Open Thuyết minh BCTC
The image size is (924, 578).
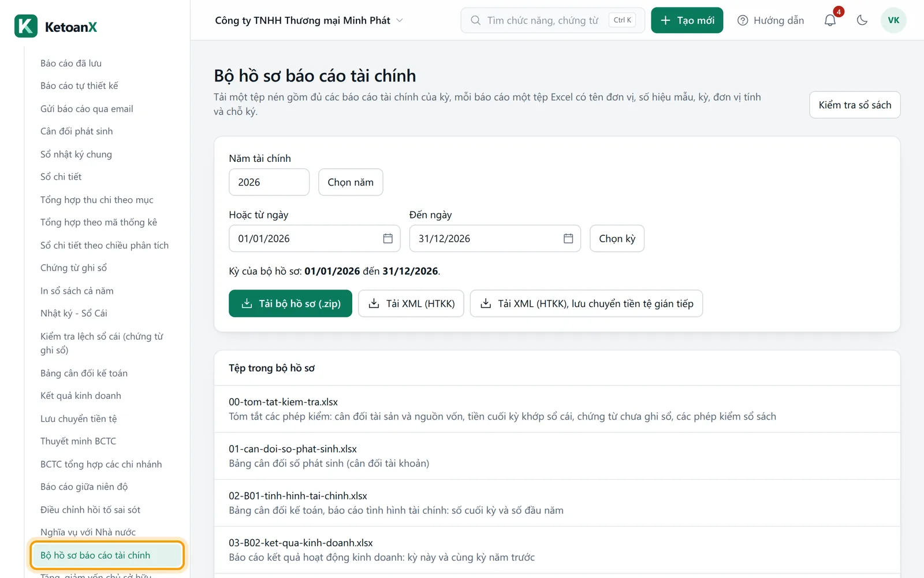tap(78, 442)
